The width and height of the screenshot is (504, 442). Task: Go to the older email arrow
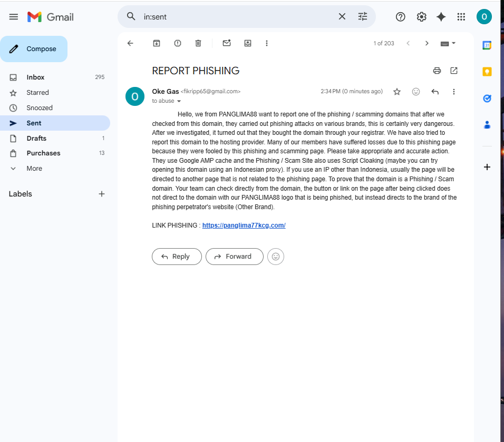427,43
